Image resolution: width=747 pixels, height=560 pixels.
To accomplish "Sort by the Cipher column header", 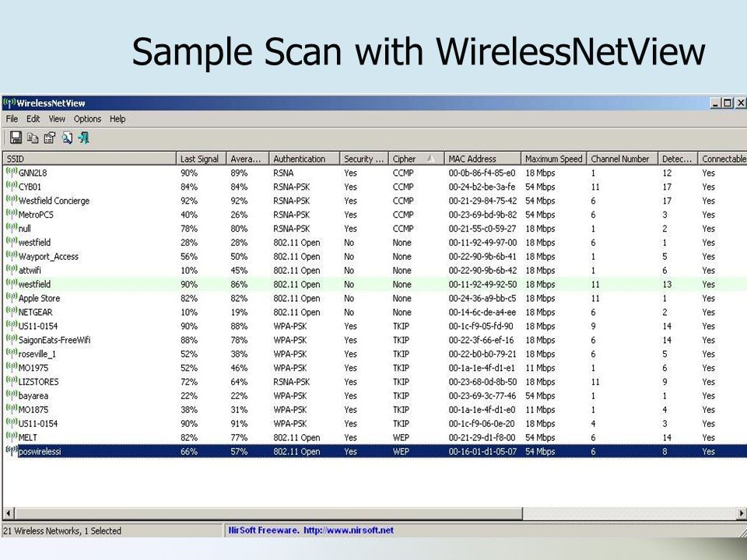I will (x=416, y=159).
